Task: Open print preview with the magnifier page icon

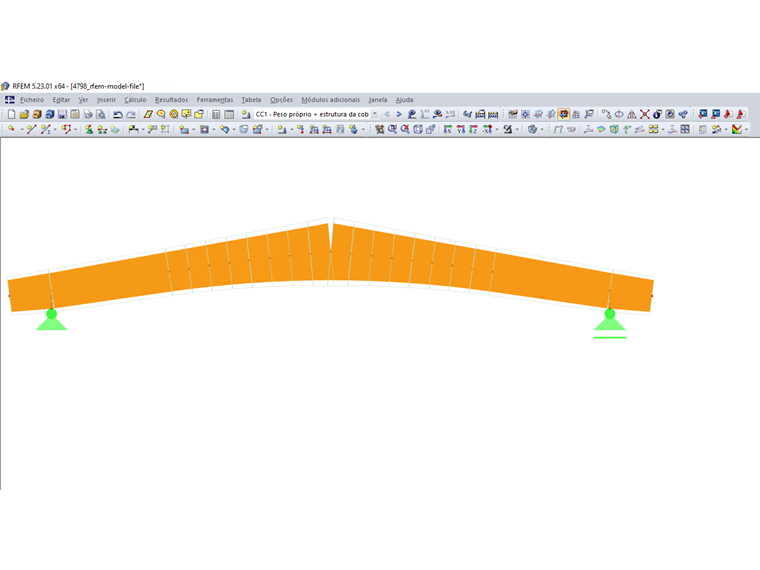Action: pyautogui.click(x=100, y=114)
